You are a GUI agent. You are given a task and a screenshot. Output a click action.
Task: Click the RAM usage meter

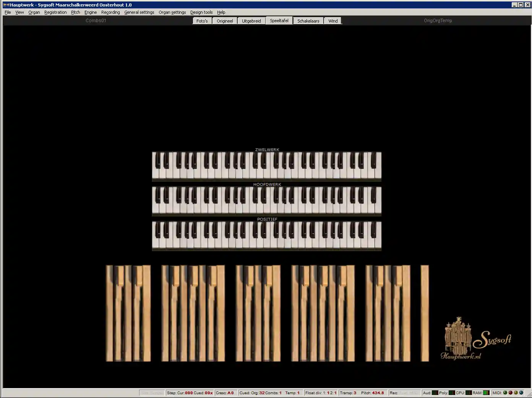(x=486, y=393)
